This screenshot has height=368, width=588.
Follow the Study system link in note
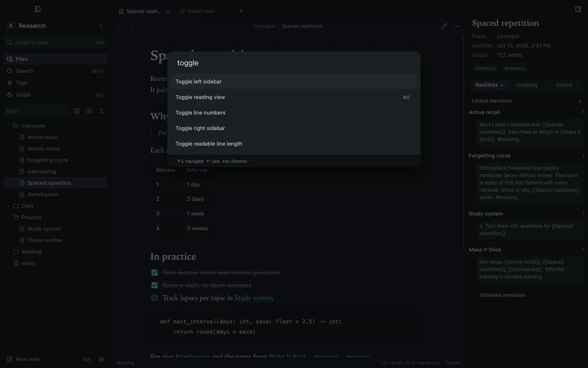tap(254, 298)
